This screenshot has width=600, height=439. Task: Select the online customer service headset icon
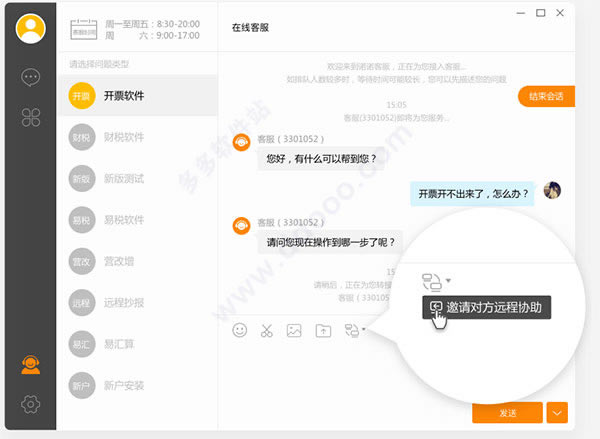(31, 364)
